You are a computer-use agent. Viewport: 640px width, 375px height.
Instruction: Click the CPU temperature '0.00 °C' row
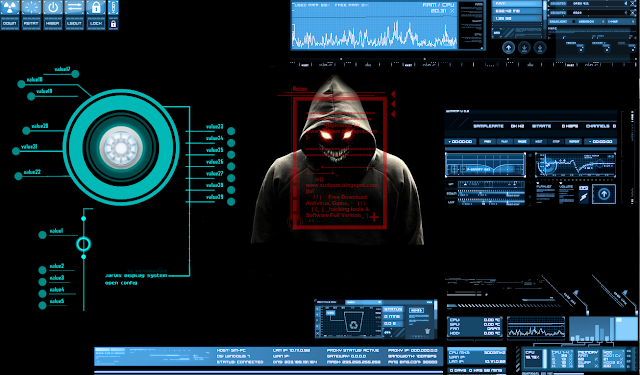[x=475, y=320]
